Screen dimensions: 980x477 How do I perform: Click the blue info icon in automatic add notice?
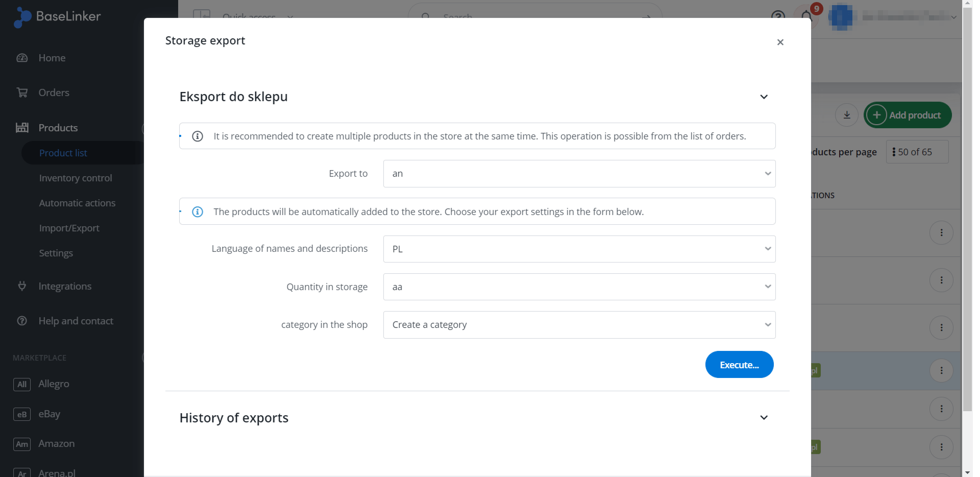pyautogui.click(x=198, y=212)
